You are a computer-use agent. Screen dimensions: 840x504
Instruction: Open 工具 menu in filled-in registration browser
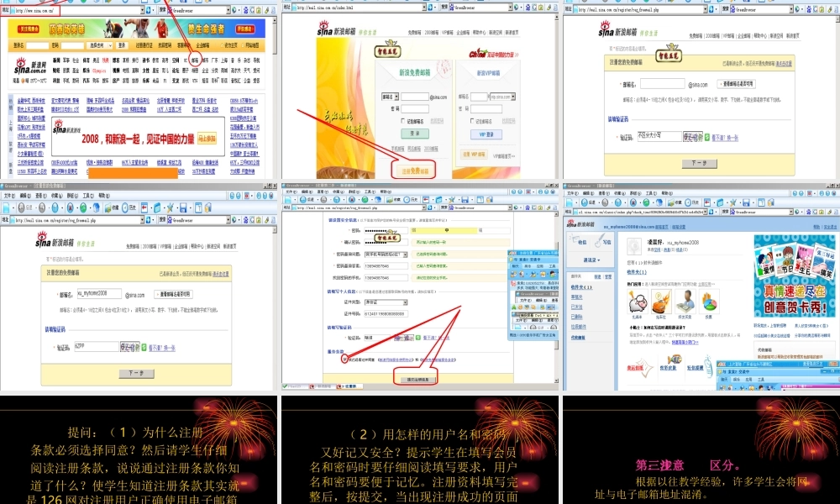point(88,196)
